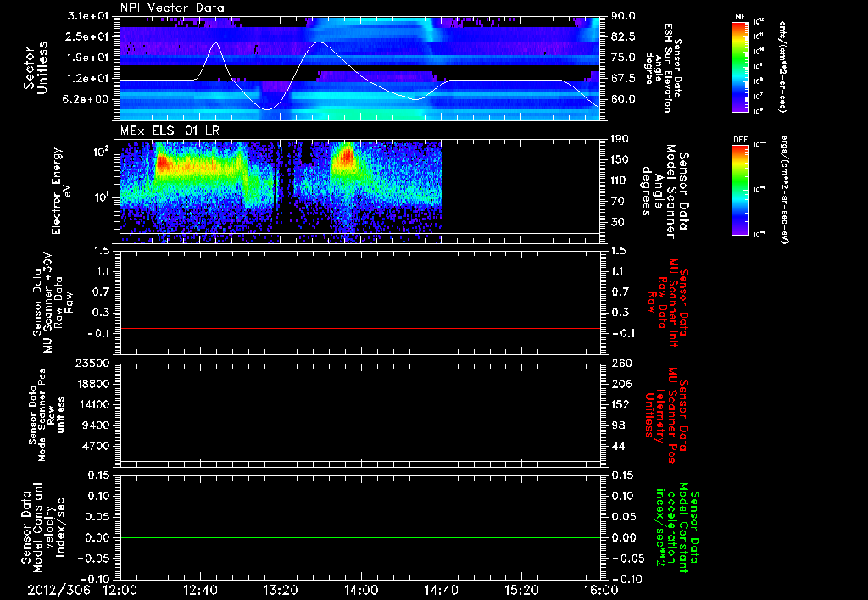868x600 pixels.
Task: Click the DEF color bar legend
Action: tap(740, 190)
